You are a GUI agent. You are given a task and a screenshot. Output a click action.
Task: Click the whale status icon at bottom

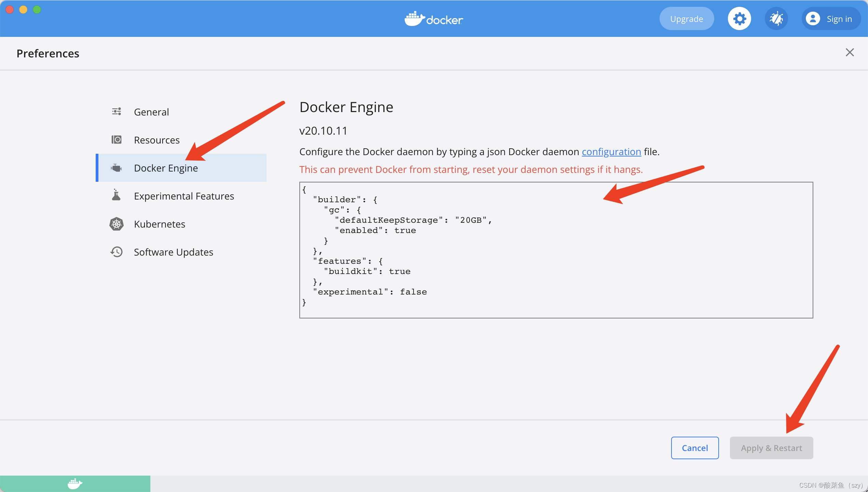point(75,484)
